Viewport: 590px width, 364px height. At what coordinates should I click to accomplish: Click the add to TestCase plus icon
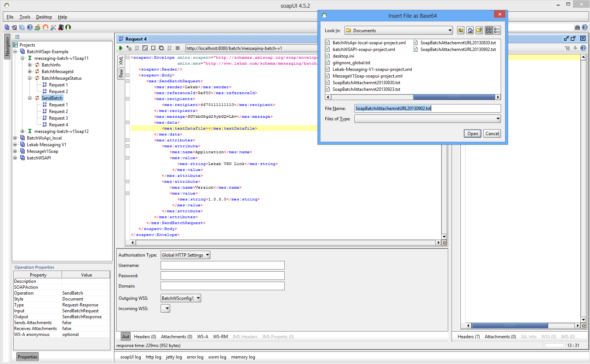[x=129, y=48]
